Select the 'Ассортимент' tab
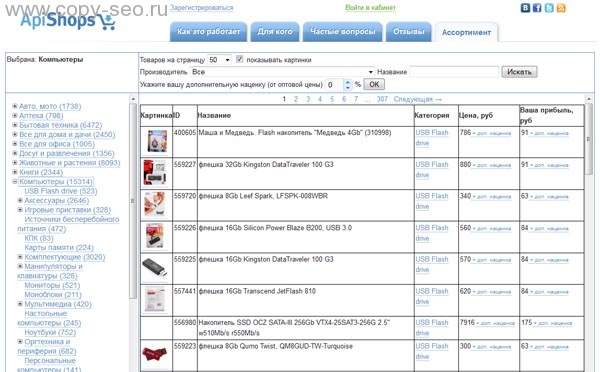 (466, 33)
